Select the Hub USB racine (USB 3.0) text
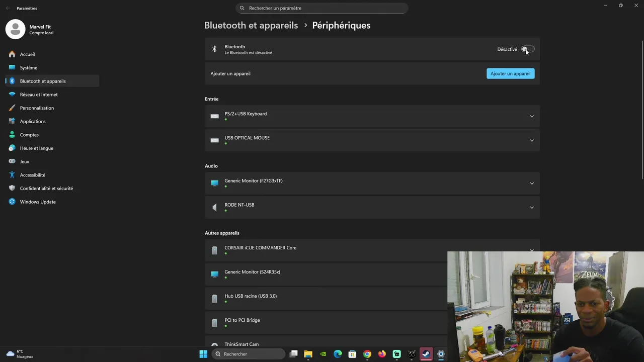 pyautogui.click(x=251, y=296)
